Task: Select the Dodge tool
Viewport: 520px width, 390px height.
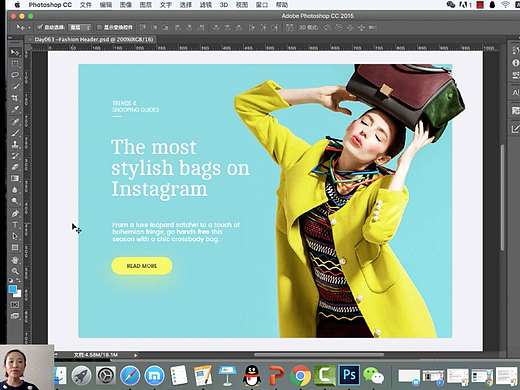Action: pos(15,201)
